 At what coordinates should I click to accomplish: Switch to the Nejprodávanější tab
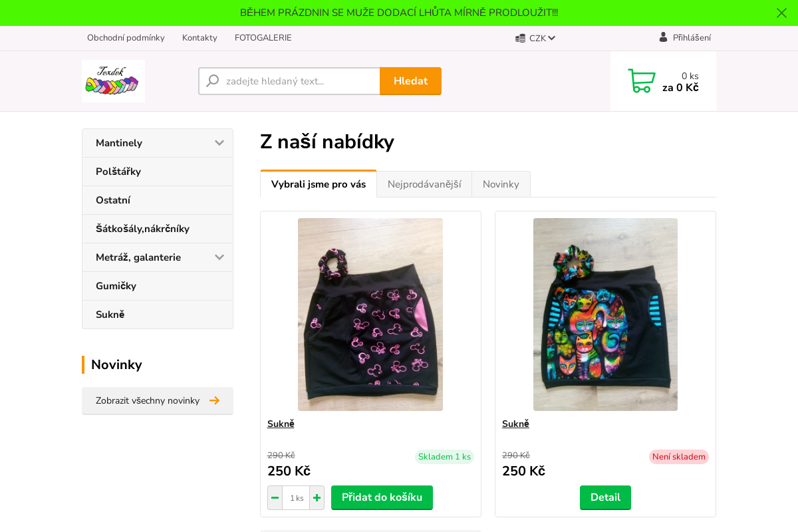pyautogui.click(x=424, y=184)
